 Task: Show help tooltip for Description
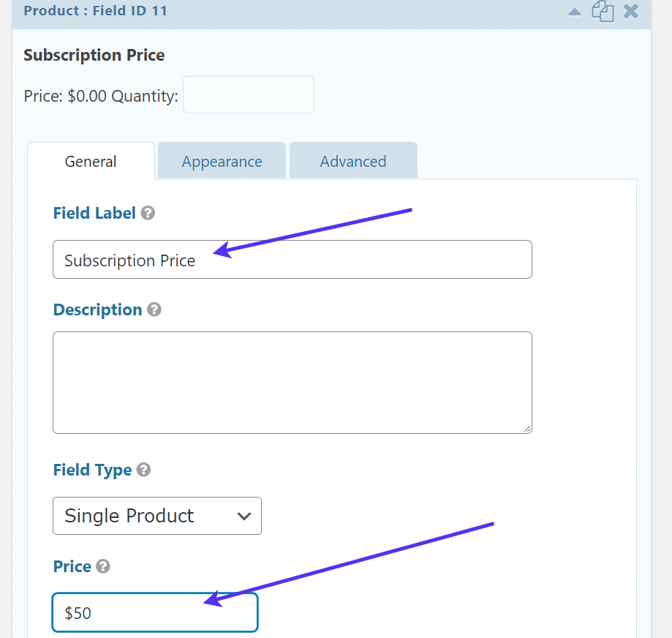tap(154, 309)
